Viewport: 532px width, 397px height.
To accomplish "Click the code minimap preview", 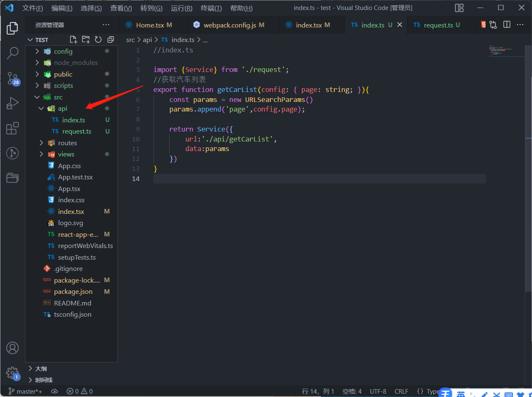I will point(506,51).
